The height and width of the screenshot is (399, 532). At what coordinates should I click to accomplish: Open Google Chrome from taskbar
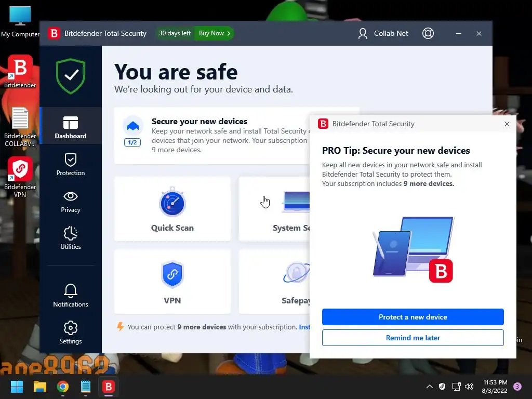[63, 387]
